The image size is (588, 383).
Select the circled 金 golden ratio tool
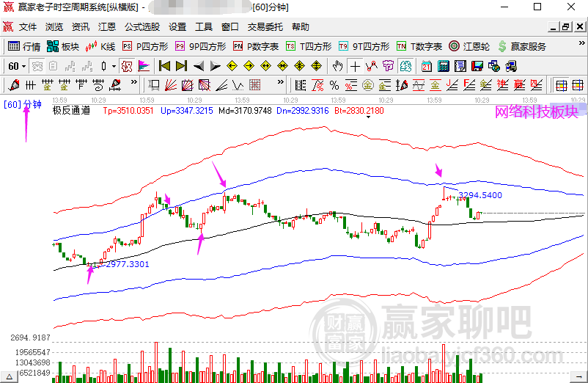(x=368, y=85)
